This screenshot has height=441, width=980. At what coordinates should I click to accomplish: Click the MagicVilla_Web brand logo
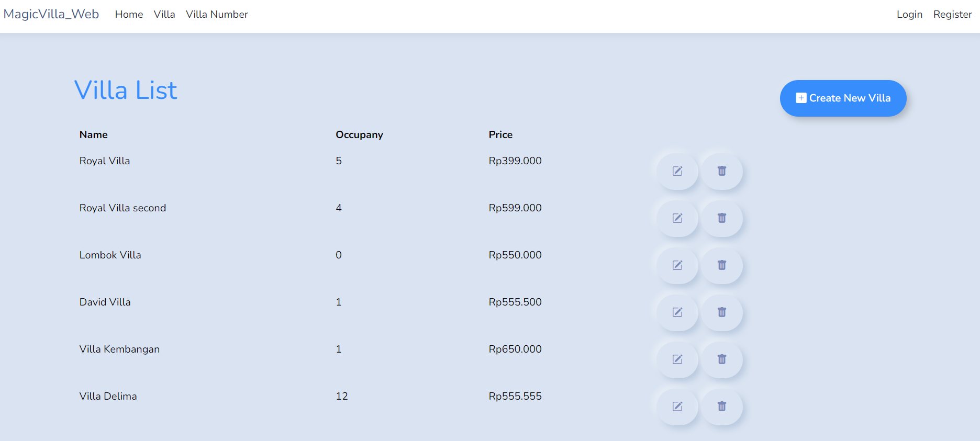click(51, 14)
